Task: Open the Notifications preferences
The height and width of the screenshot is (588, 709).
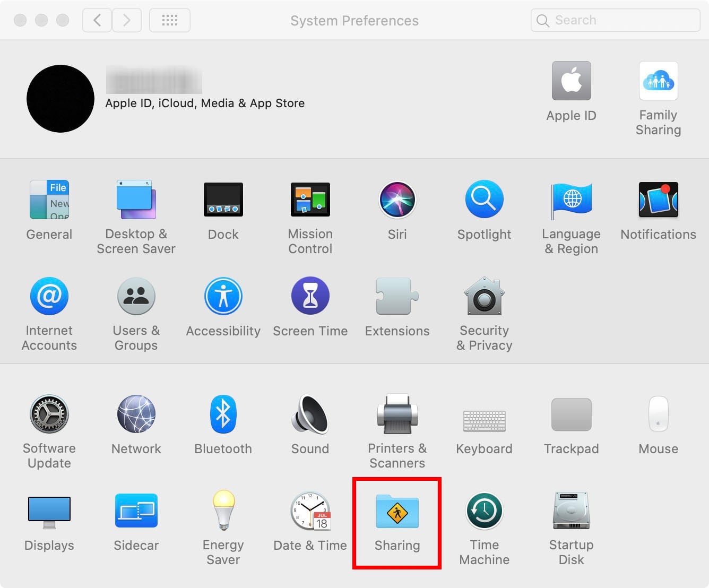Action: tap(658, 200)
